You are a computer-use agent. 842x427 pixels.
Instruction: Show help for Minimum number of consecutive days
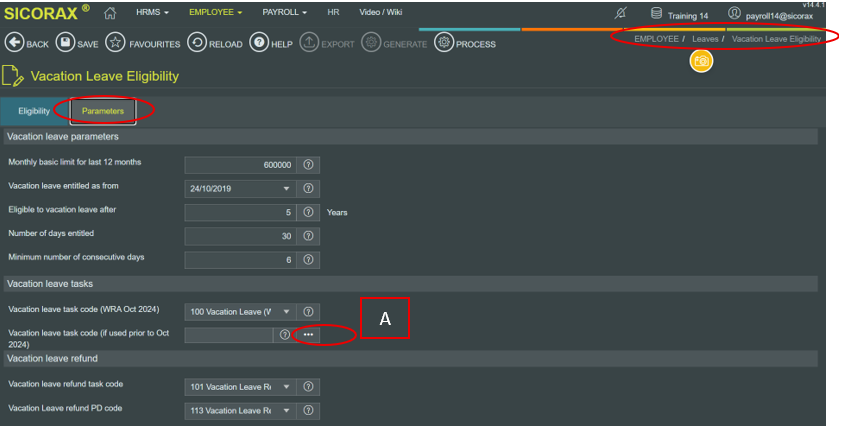308,260
